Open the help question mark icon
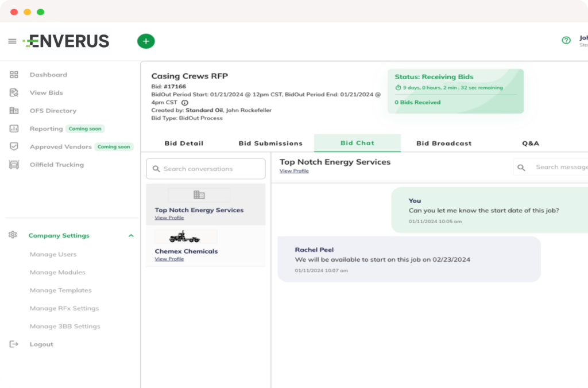588x388 pixels. (566, 40)
